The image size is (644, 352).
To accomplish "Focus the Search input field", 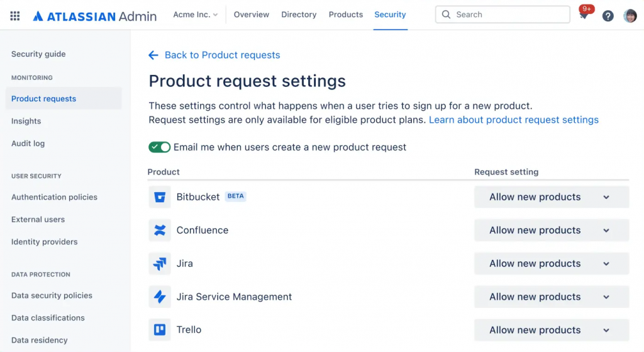I will point(502,15).
